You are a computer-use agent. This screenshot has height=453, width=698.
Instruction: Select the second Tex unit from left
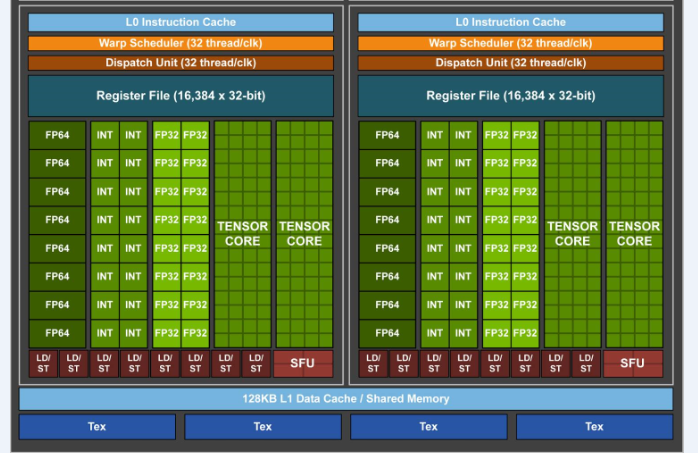click(262, 427)
